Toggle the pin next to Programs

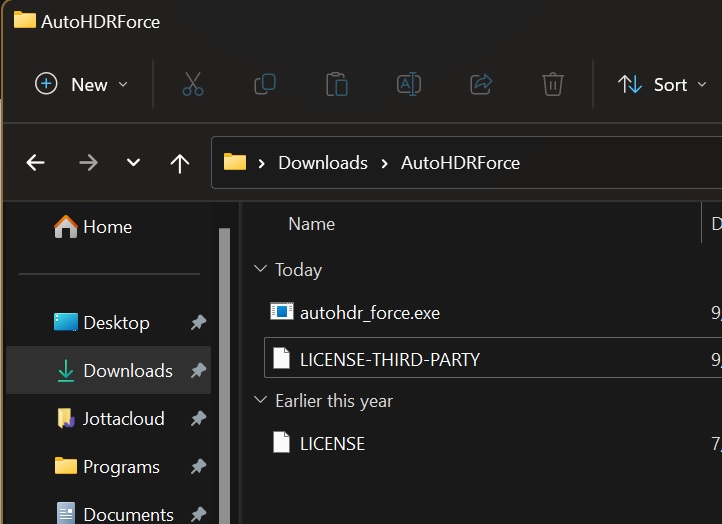coord(198,467)
